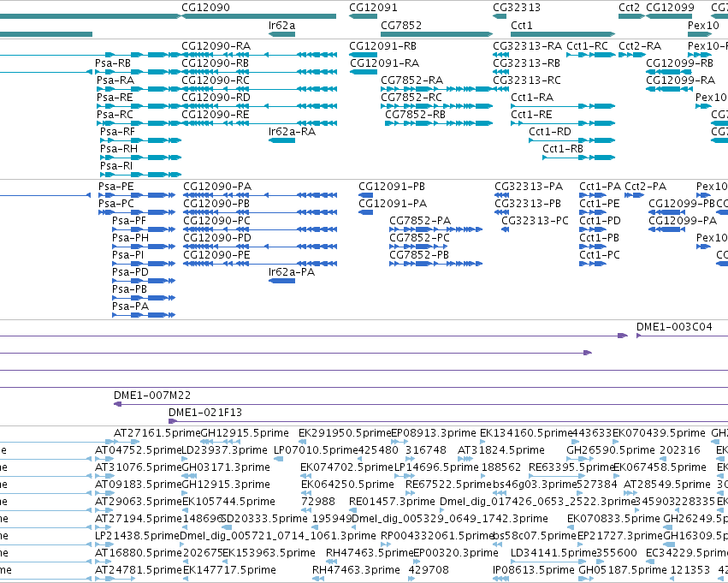Click the CG7852-PC protein label
This screenshot has height=583, width=728.
point(420,238)
